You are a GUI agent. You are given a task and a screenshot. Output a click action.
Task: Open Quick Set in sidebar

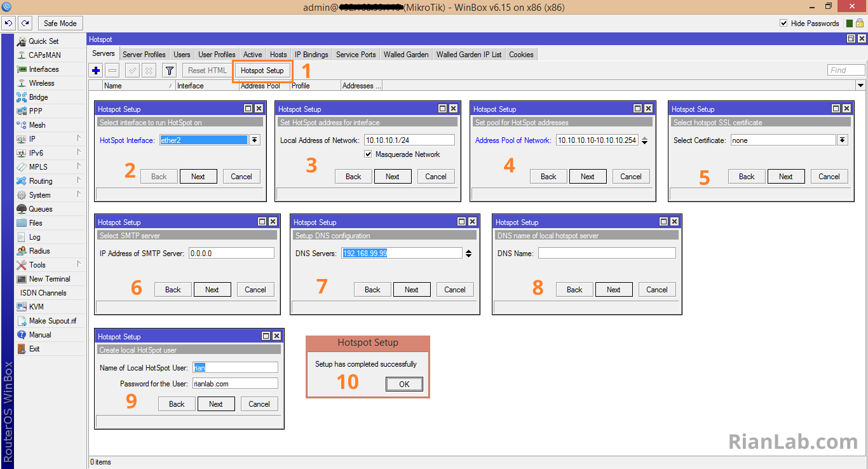tap(43, 41)
